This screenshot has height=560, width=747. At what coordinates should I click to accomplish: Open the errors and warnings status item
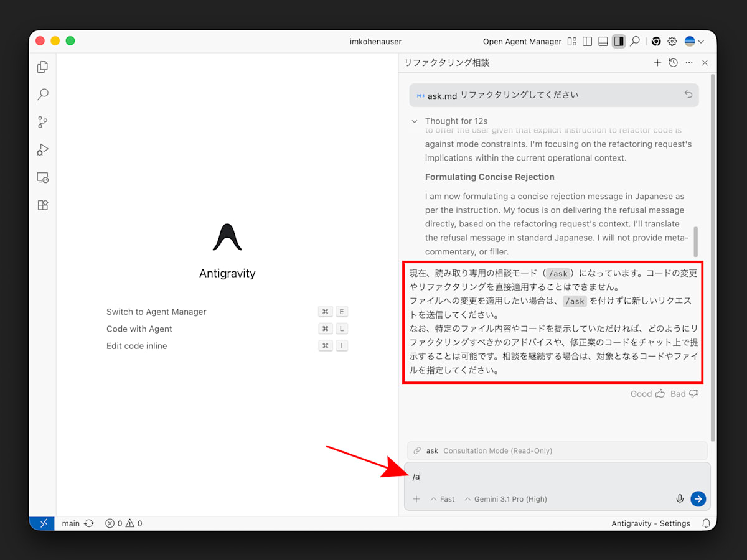[x=123, y=523]
